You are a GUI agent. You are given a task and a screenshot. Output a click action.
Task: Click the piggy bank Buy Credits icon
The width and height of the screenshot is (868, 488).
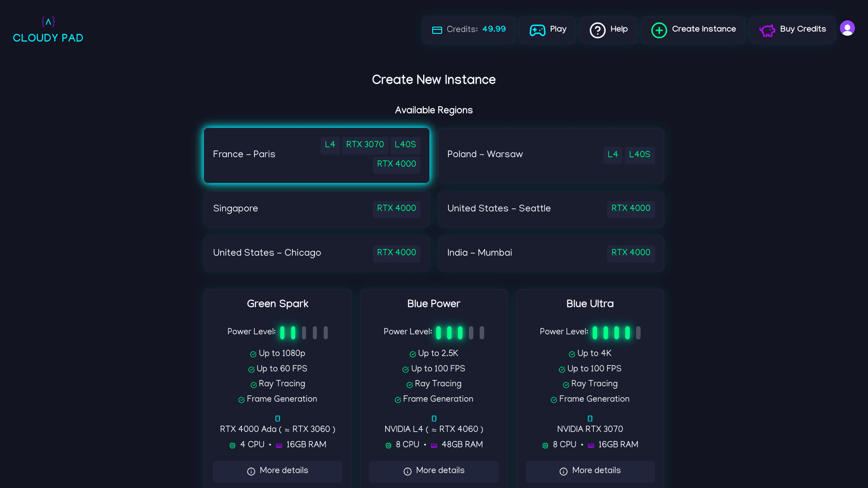tap(767, 30)
